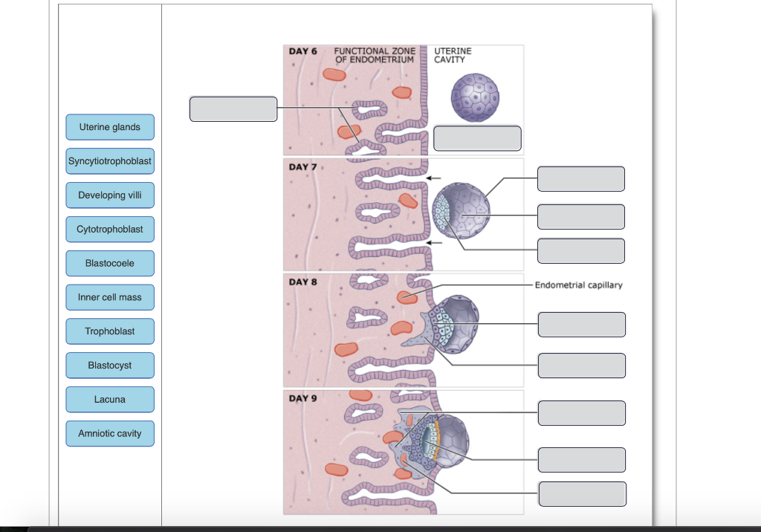Click the blank answer box on Day 6 panel
The image size is (761, 532).
[x=233, y=108]
